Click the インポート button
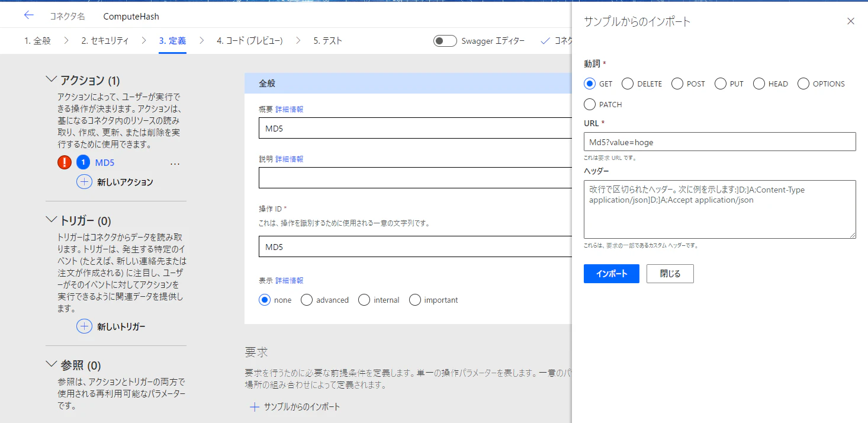This screenshot has height=423, width=868. [x=612, y=274]
